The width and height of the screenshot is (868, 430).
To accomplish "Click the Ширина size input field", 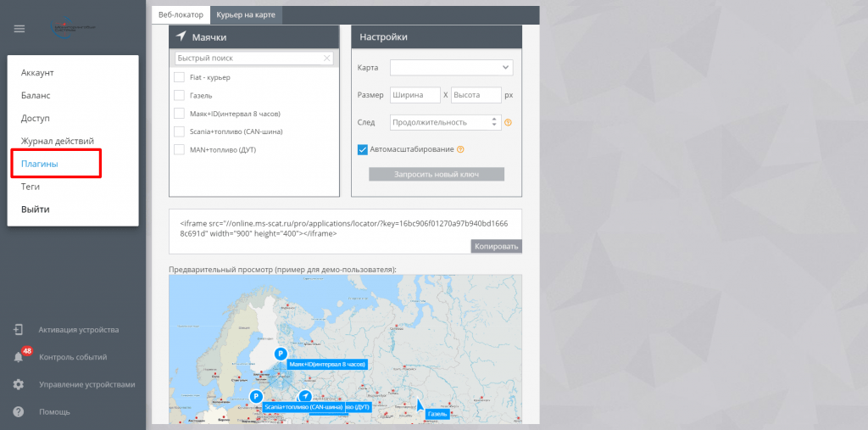I will 415,95.
